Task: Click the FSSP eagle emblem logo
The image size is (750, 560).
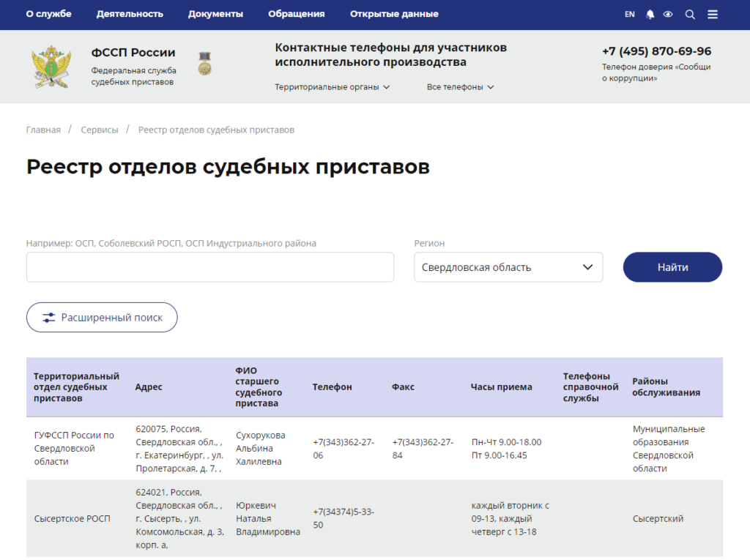Action: tap(51, 67)
